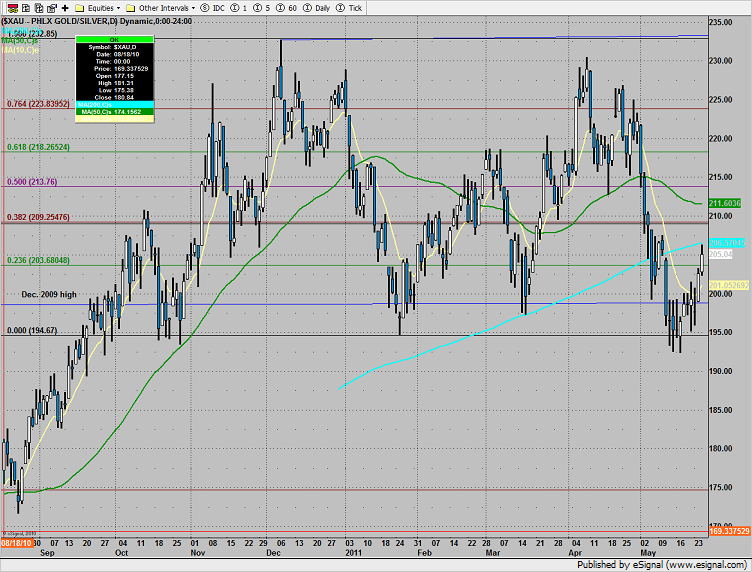Open the Other Intervals dropdown
The width and height of the screenshot is (752, 572).
coord(161,8)
